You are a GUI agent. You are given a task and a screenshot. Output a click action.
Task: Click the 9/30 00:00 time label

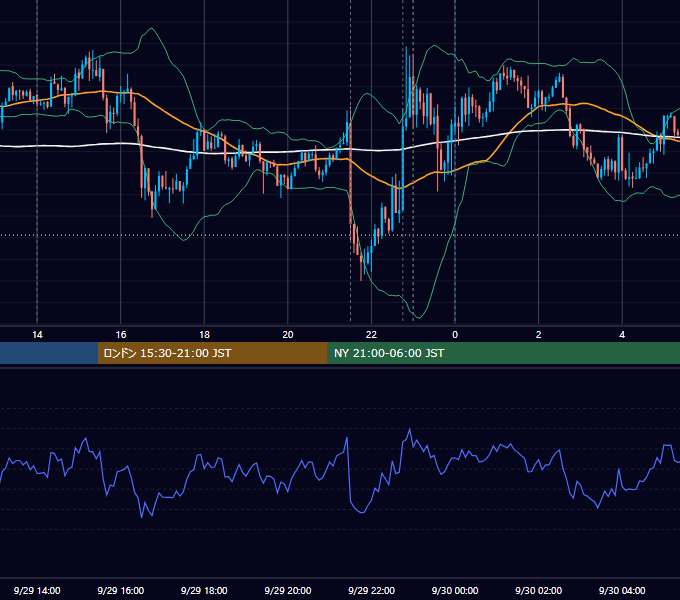pyautogui.click(x=455, y=590)
